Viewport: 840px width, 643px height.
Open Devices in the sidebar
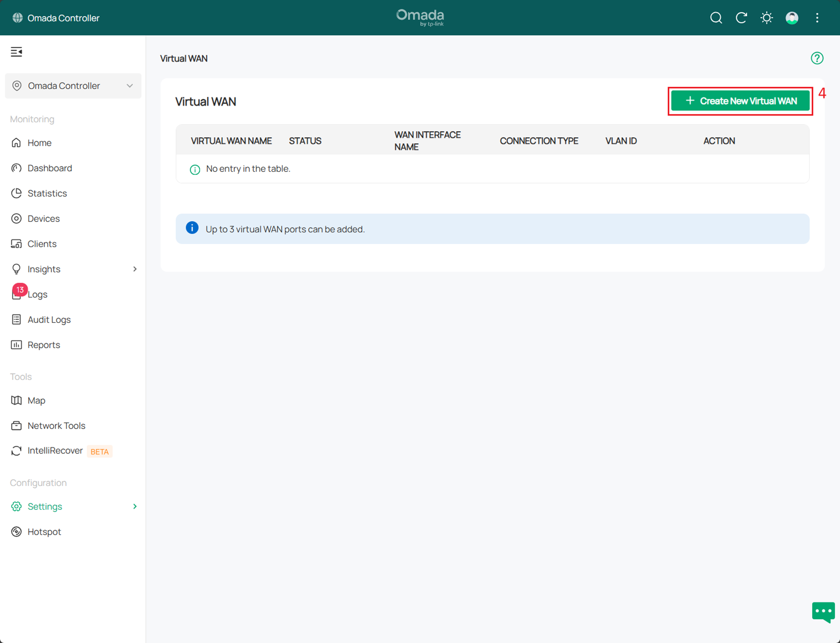pos(44,219)
